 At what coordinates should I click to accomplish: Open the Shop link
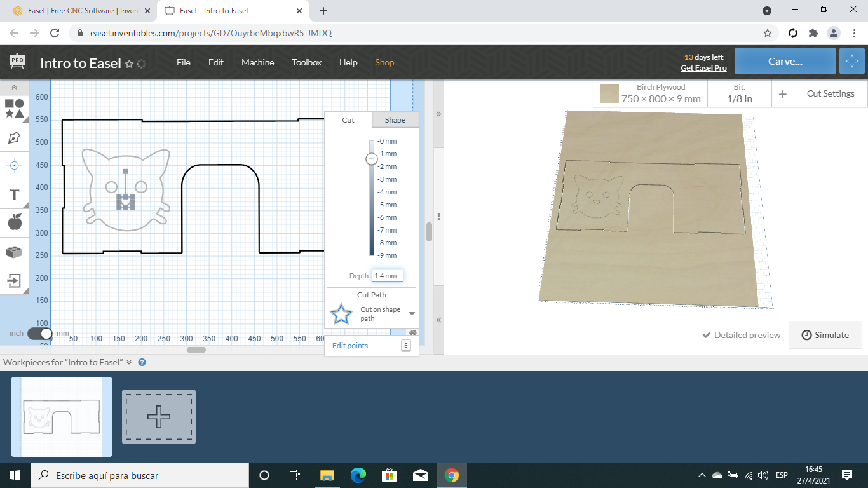click(384, 62)
